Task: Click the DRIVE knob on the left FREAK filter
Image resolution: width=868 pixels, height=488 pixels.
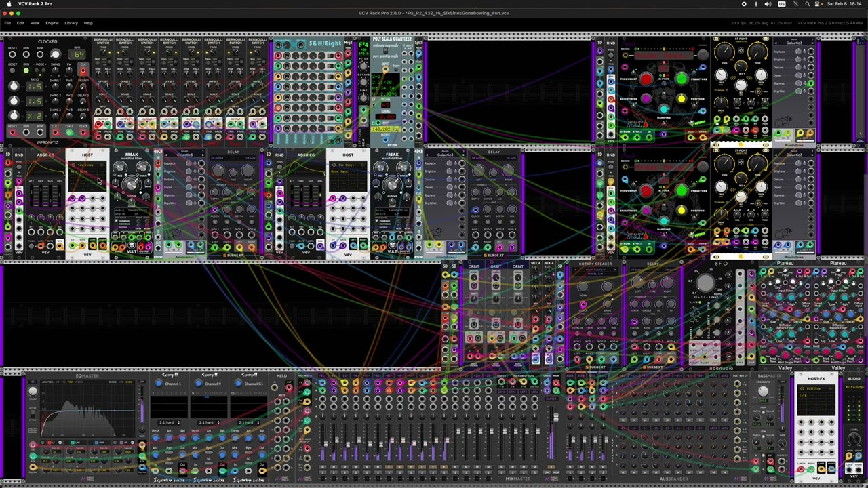Action: pyautogui.click(x=142, y=167)
